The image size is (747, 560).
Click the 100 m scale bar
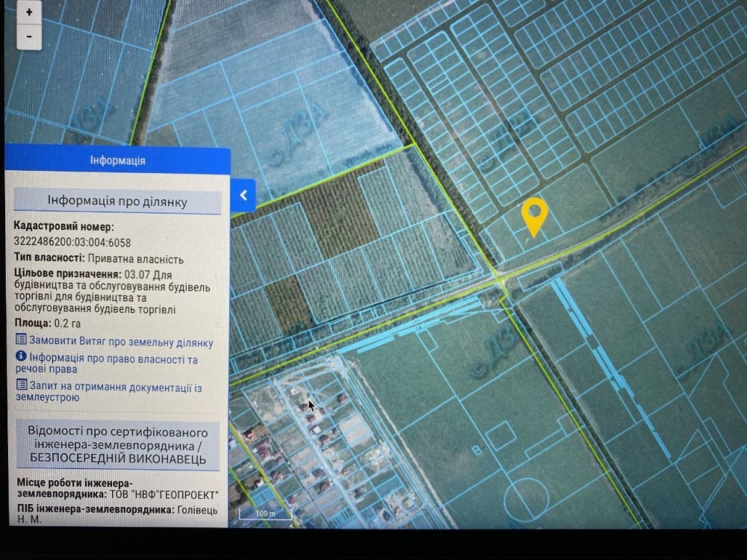(x=265, y=514)
